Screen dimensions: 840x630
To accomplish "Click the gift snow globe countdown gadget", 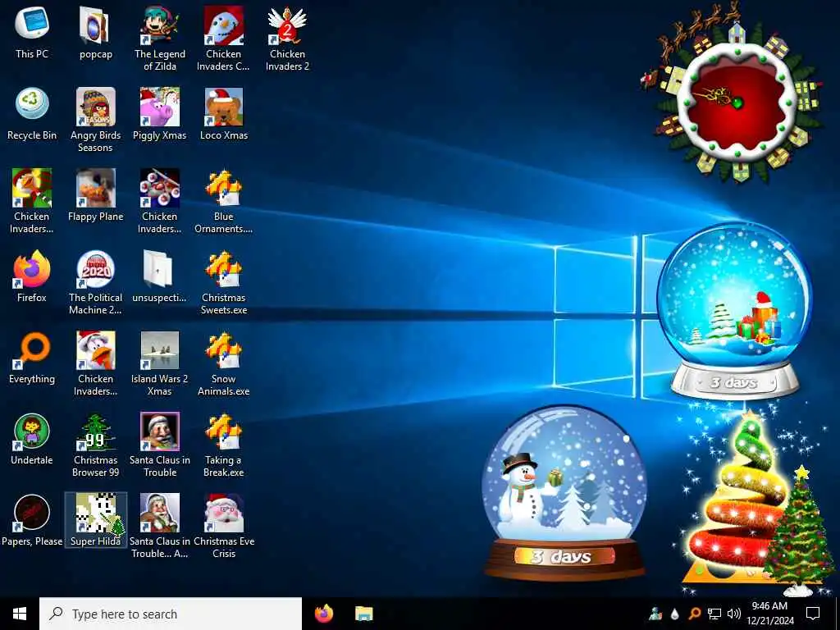I will (x=734, y=310).
